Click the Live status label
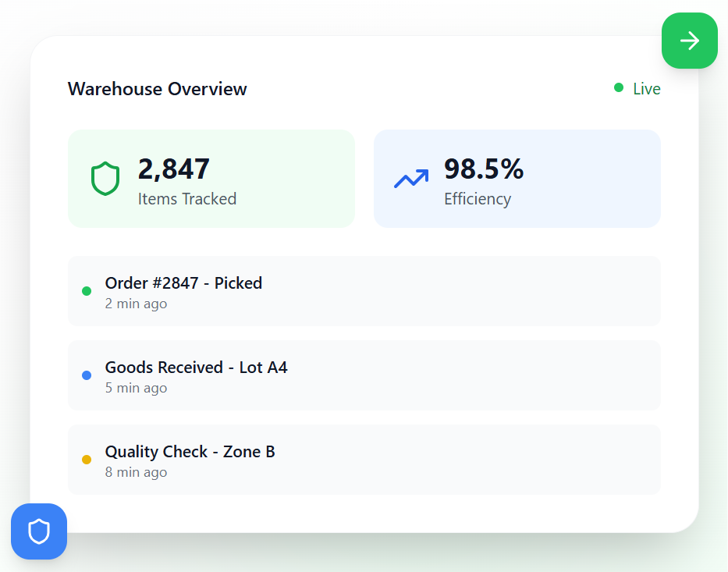728x572 pixels. (x=646, y=89)
